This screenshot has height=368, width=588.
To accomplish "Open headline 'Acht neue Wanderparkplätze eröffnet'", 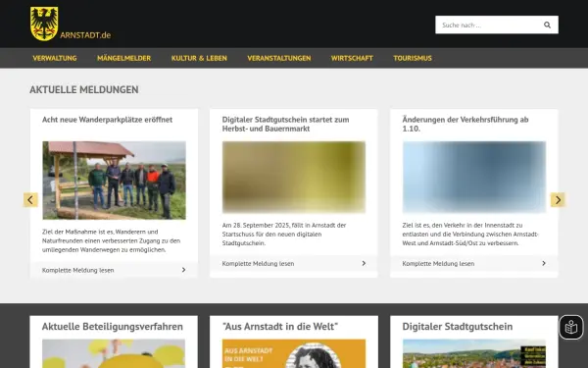I will (107, 120).
